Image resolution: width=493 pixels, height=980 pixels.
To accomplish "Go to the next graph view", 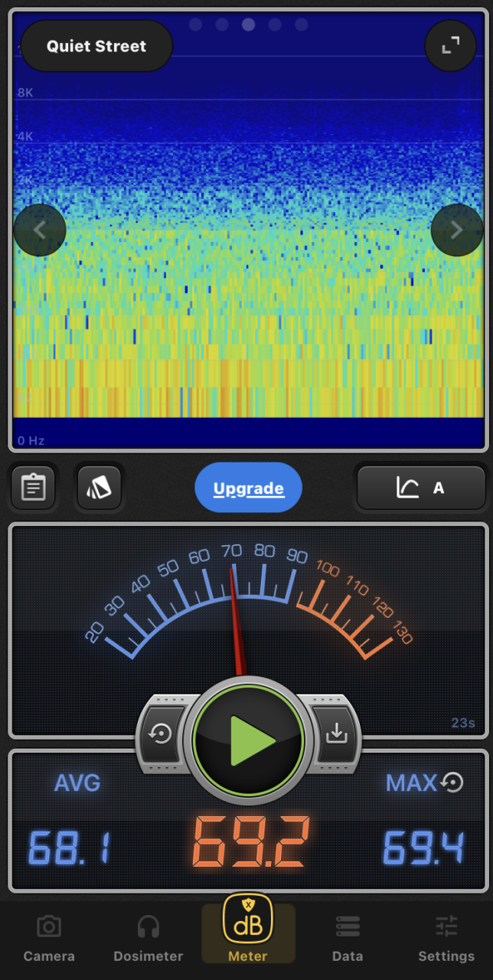I will 456,230.
